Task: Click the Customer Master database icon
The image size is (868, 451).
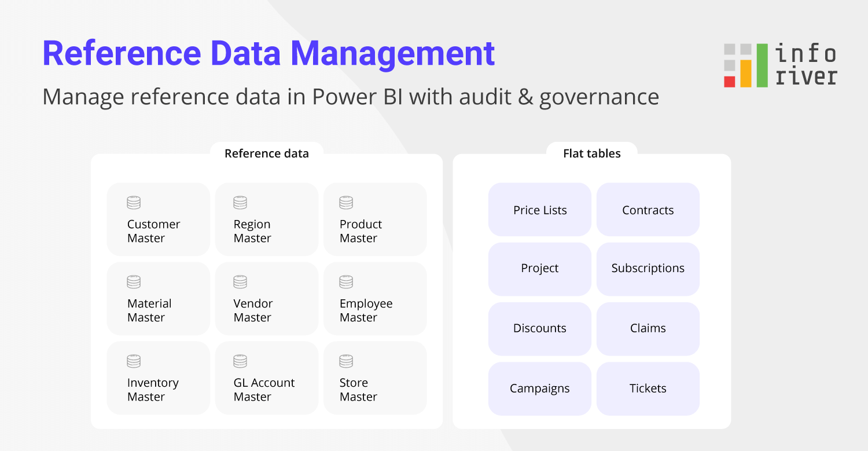Action: point(133,202)
